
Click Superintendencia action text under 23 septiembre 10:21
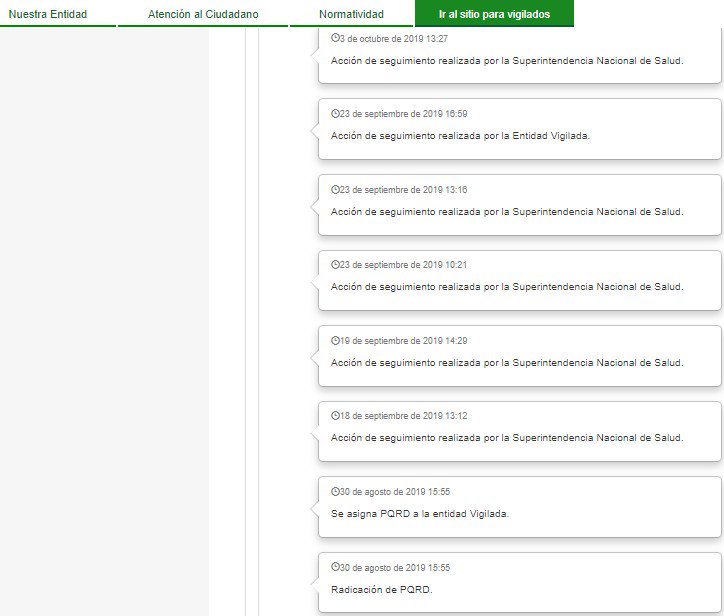point(507,287)
